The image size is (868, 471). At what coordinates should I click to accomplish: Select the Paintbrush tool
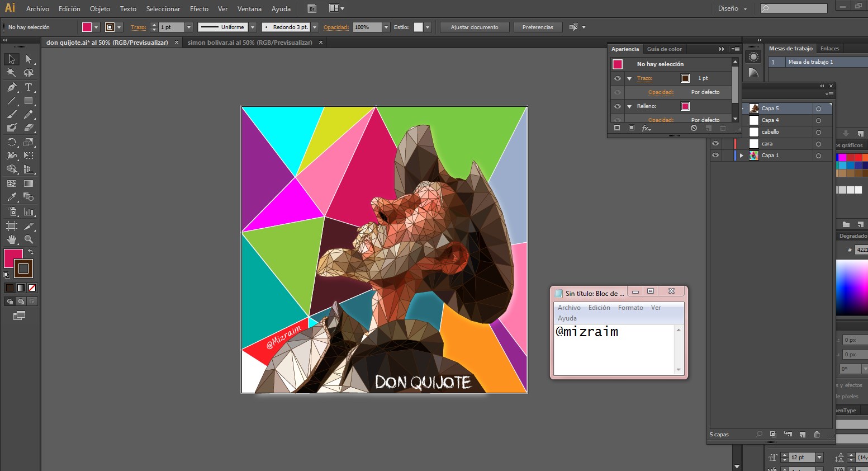(11, 114)
